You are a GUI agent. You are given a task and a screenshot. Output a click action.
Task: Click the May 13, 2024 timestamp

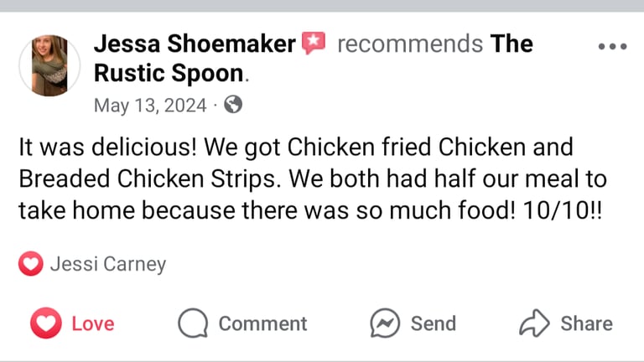coord(149,105)
